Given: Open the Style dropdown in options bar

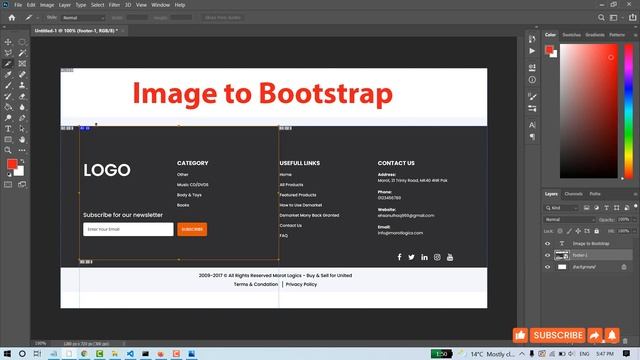Looking at the screenshot, I should (83, 18).
